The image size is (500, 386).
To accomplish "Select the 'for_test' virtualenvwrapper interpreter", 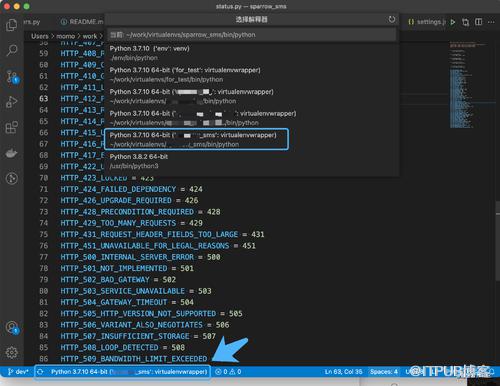I will pos(252,75).
